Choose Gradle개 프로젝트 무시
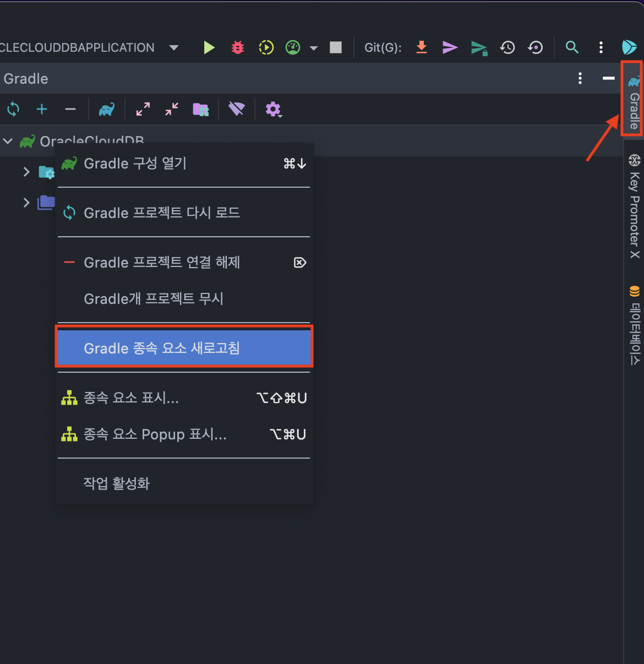The image size is (644, 664). point(184,298)
